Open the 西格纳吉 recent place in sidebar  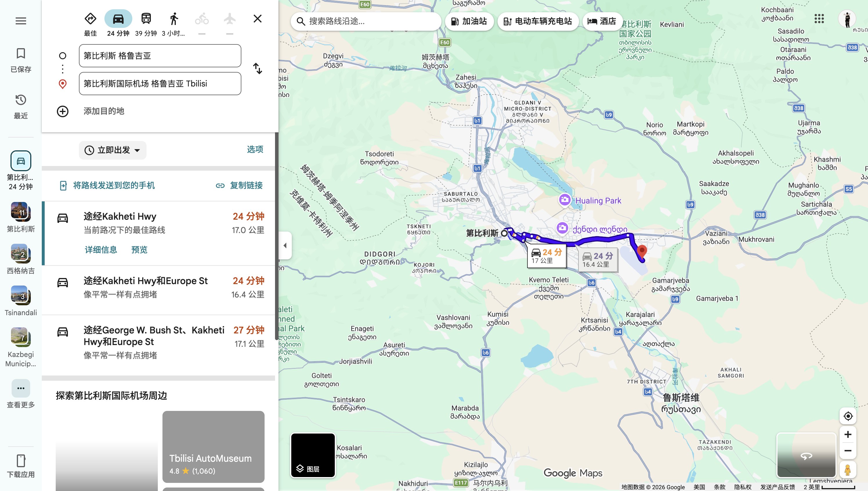pos(21,259)
